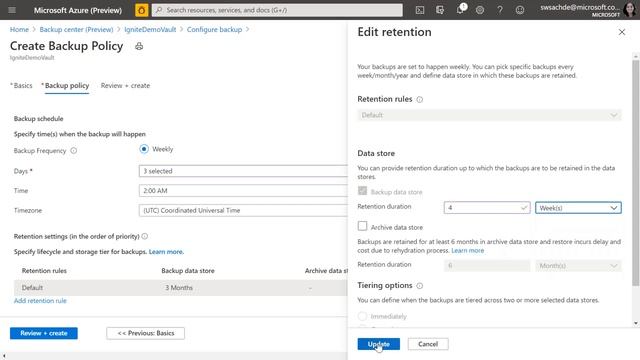Screen dimensions: 640x360
Task: Click the 3 Months backup data store cell
Action: pyautogui.click(x=179, y=288)
